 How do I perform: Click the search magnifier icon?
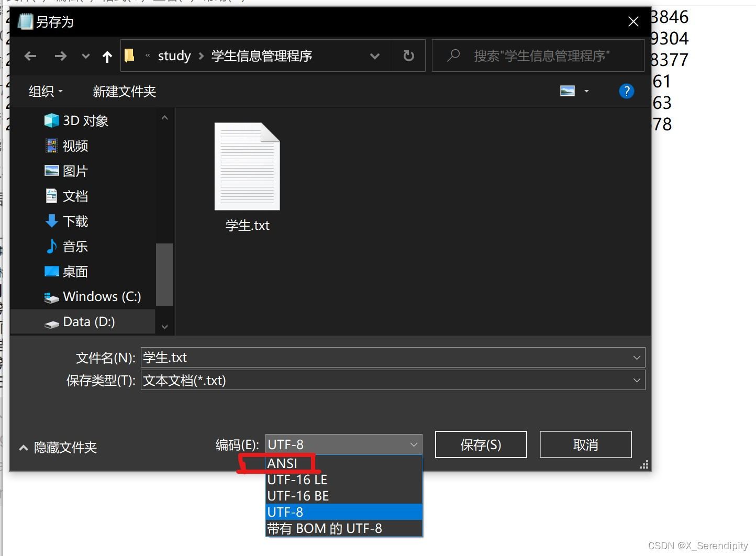click(x=453, y=55)
